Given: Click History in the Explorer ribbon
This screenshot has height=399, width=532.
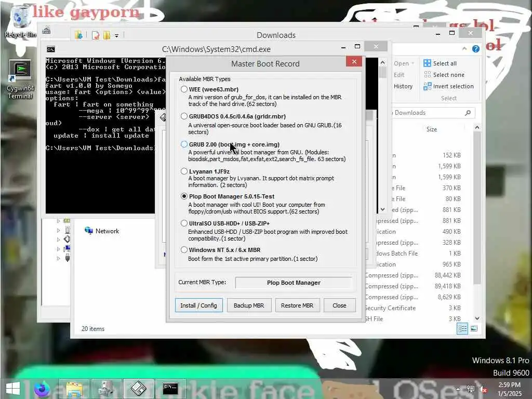Looking at the screenshot, I should 403,87.
